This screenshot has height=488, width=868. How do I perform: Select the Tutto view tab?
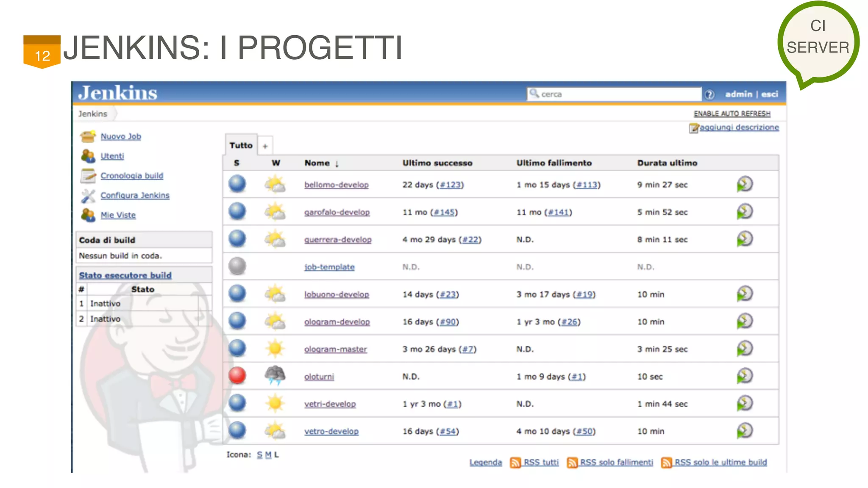(241, 145)
